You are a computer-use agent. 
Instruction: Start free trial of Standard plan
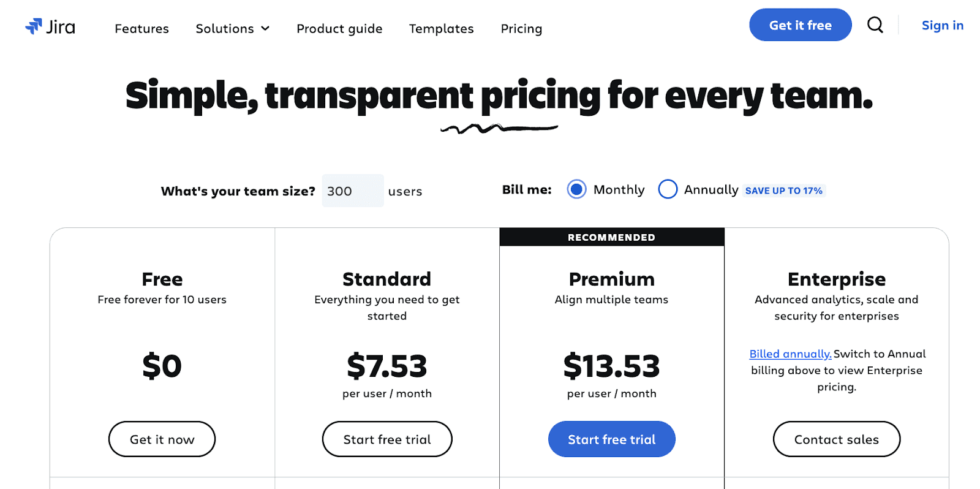386,439
